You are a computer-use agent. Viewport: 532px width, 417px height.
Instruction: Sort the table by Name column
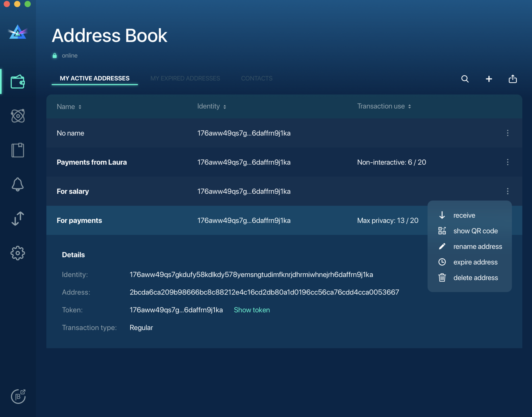69,107
